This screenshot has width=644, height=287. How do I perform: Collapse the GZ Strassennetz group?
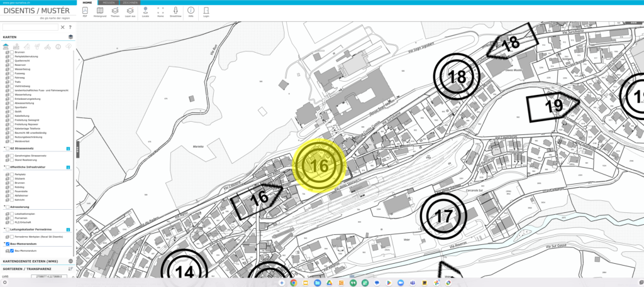tap(4, 148)
